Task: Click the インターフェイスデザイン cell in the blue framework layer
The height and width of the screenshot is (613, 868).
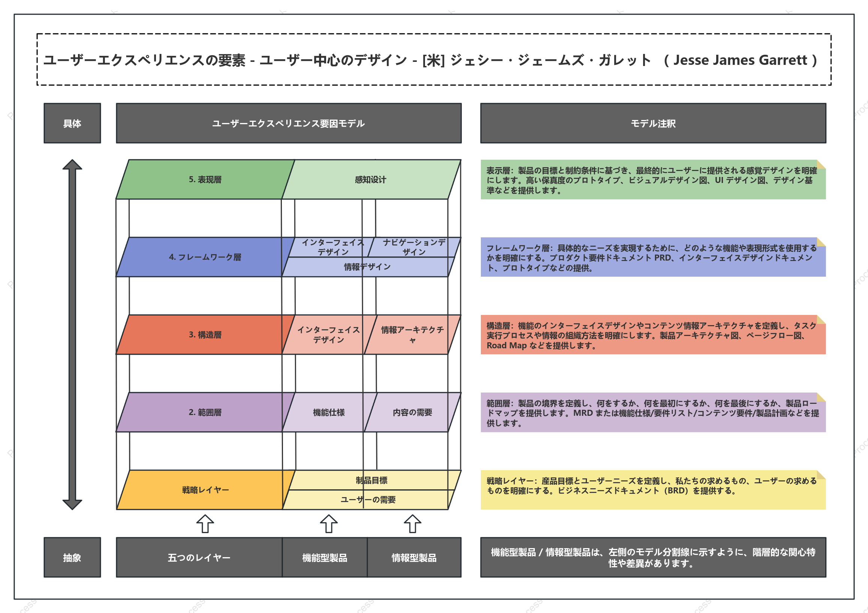Action: [332, 247]
